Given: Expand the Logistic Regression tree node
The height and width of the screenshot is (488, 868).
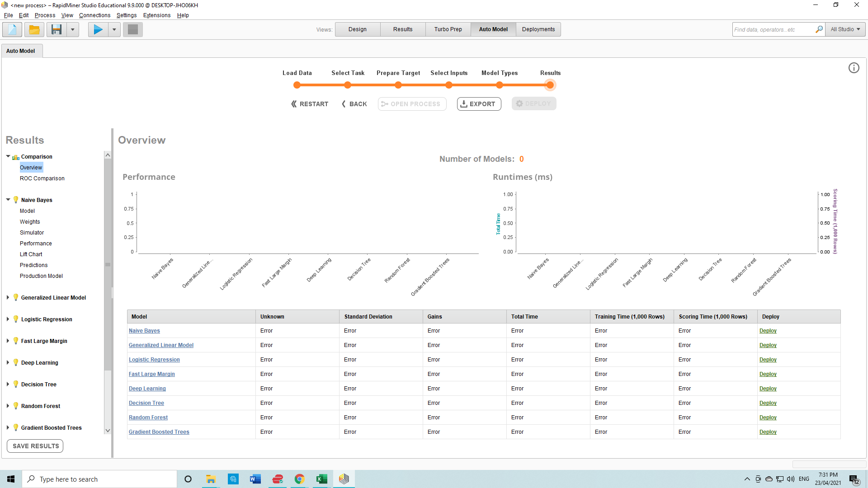Looking at the screenshot, I should click(x=8, y=319).
